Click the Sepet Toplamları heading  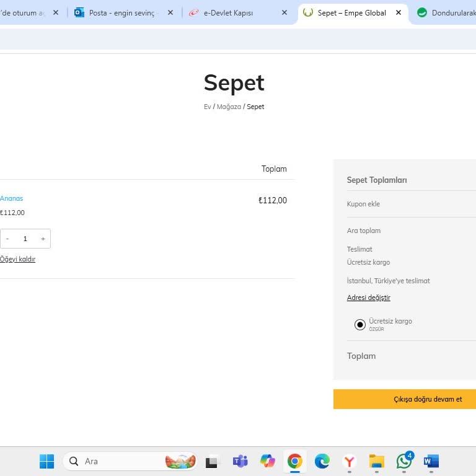pyautogui.click(x=377, y=180)
